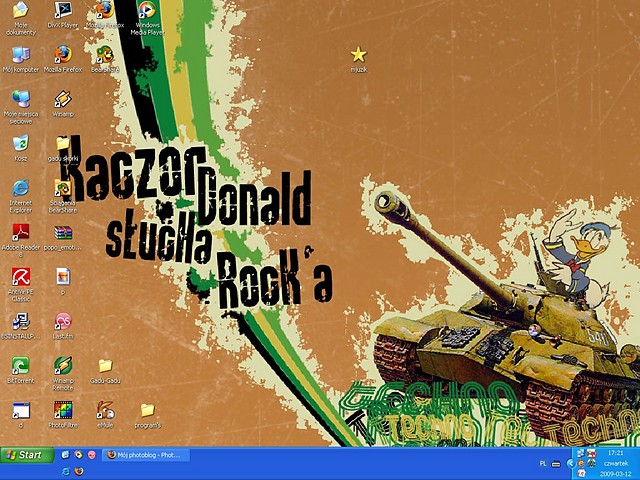
Task: Select the shortcut named d
Action: [21, 415]
